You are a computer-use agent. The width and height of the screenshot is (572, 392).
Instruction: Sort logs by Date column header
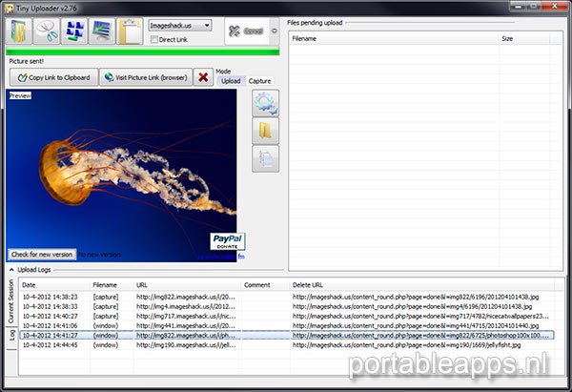pos(54,284)
